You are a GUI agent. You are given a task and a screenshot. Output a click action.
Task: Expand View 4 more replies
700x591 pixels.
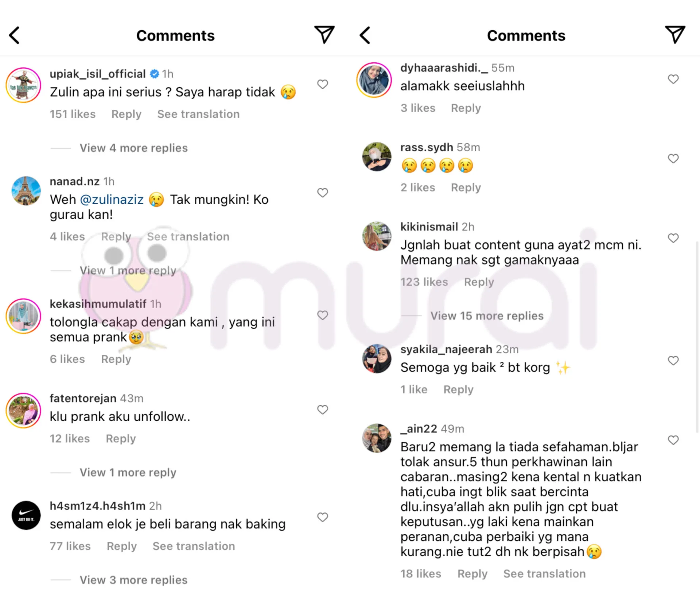point(133,148)
